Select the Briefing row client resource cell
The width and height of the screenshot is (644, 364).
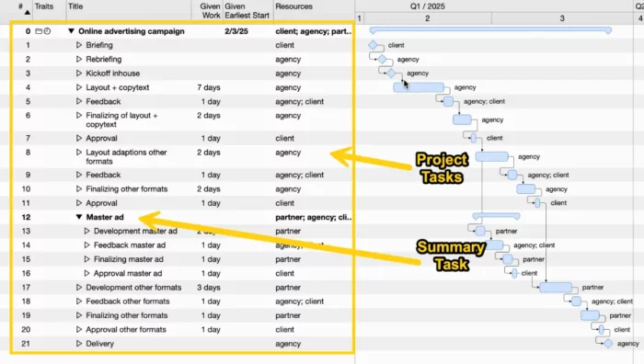284,45
